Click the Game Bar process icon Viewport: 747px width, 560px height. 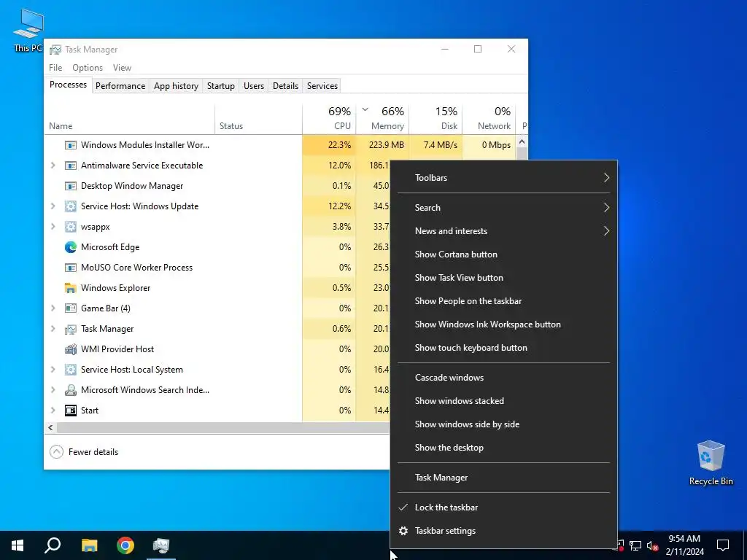click(71, 308)
